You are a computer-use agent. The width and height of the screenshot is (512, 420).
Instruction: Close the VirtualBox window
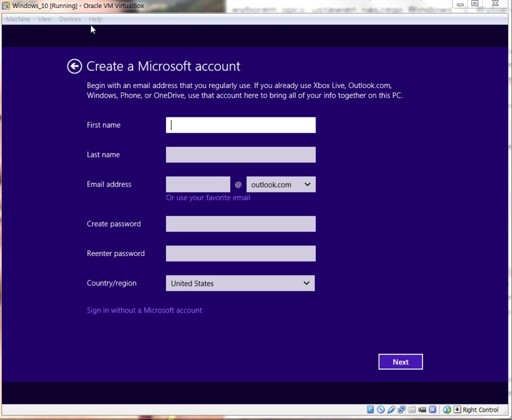pyautogui.click(x=495, y=3)
